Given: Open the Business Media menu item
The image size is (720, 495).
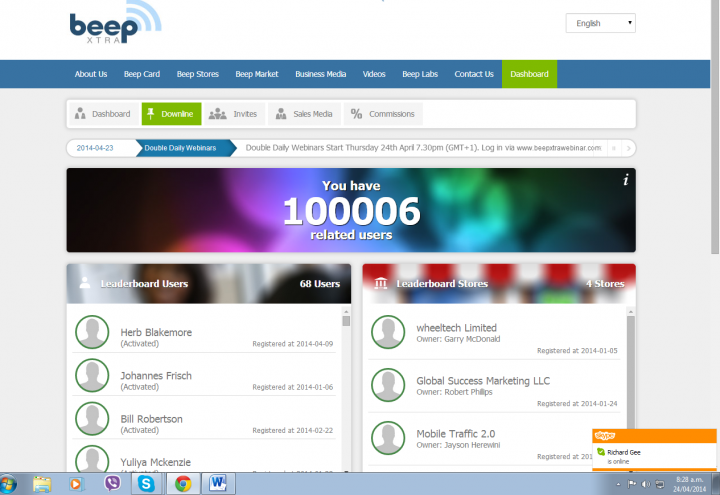Looking at the screenshot, I should click(x=321, y=74).
